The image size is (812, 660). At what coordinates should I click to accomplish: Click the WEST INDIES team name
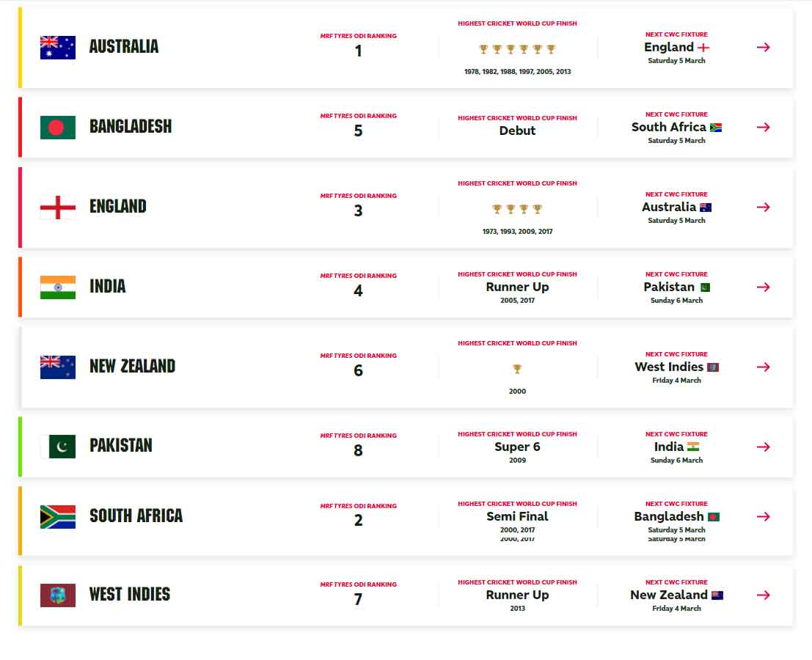tap(130, 595)
